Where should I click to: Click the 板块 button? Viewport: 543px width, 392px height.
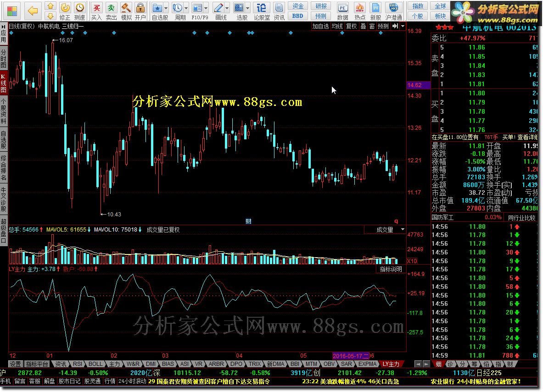tap(440, 16)
